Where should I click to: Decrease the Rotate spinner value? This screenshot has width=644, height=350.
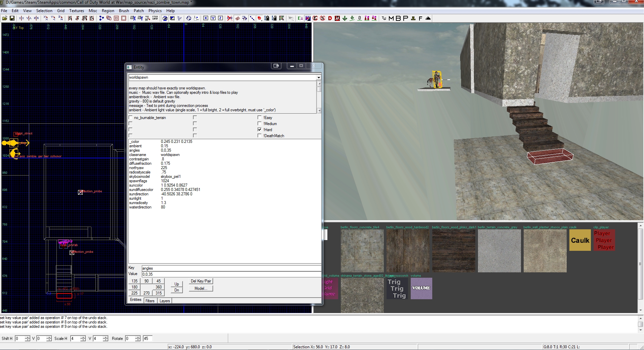pyautogui.click(x=138, y=340)
